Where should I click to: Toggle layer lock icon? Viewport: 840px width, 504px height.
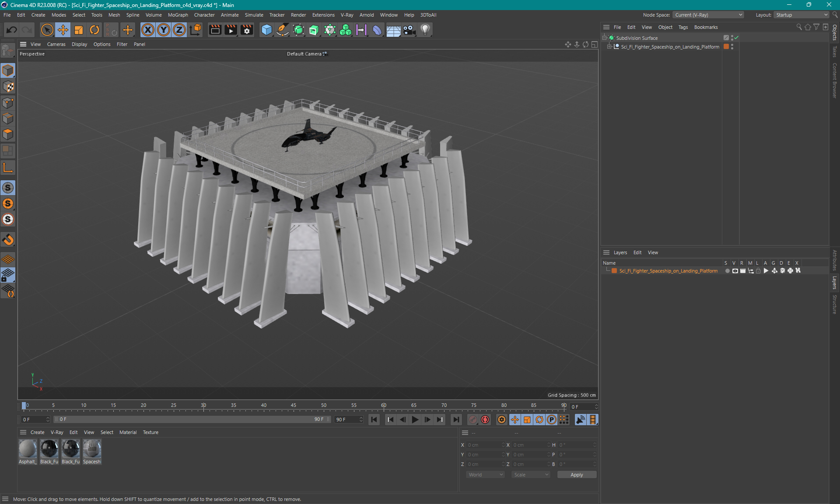coord(758,271)
